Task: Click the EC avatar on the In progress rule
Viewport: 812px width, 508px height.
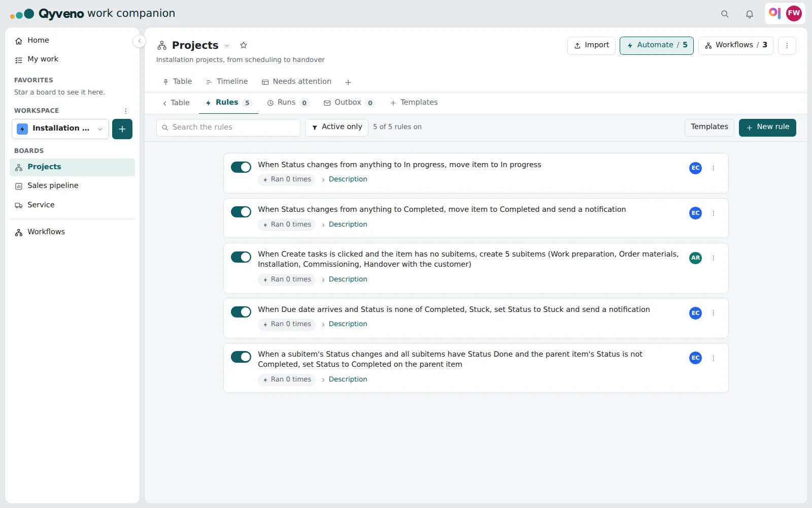Action: pos(695,168)
